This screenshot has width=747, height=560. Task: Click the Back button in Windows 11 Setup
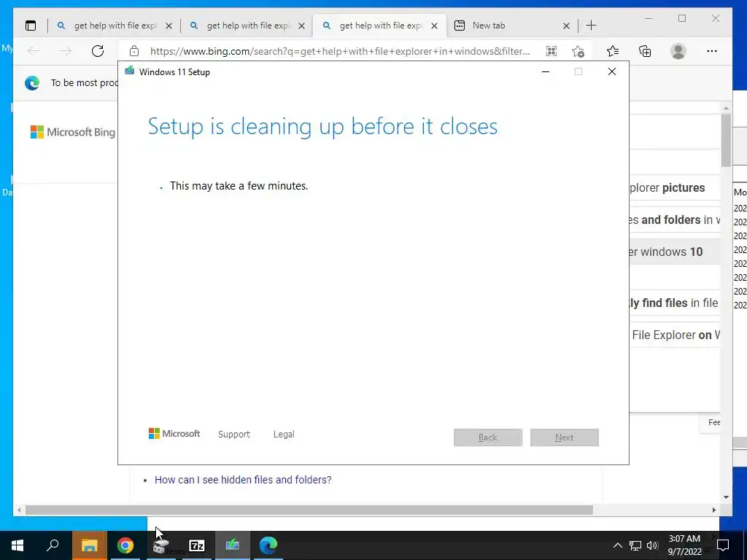tap(488, 437)
